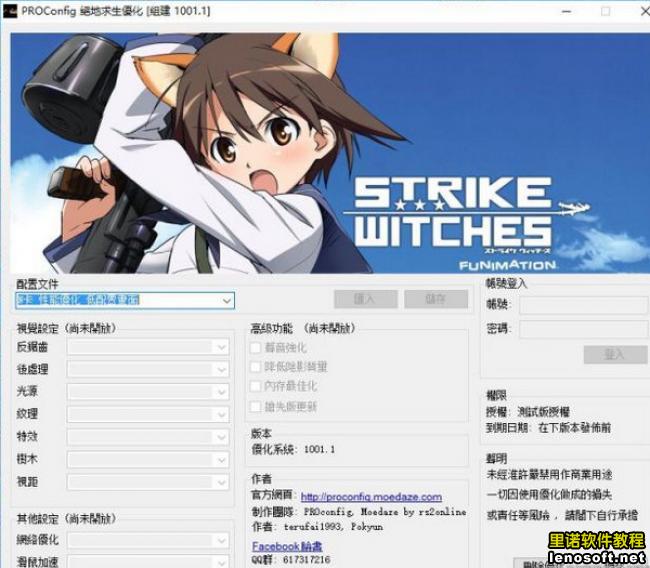Expand the 網絡優化 network optimization dropdown
Image resolution: width=650 pixels, height=568 pixels.
[x=148, y=540]
